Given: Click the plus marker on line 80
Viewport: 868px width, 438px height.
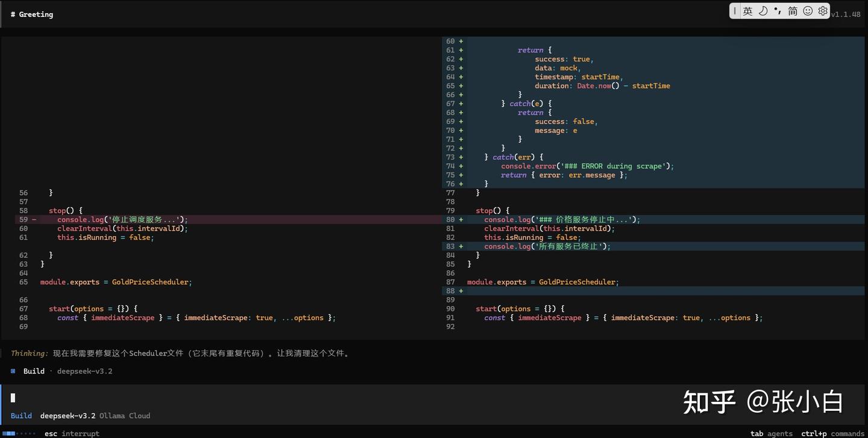Looking at the screenshot, I should tap(461, 220).
